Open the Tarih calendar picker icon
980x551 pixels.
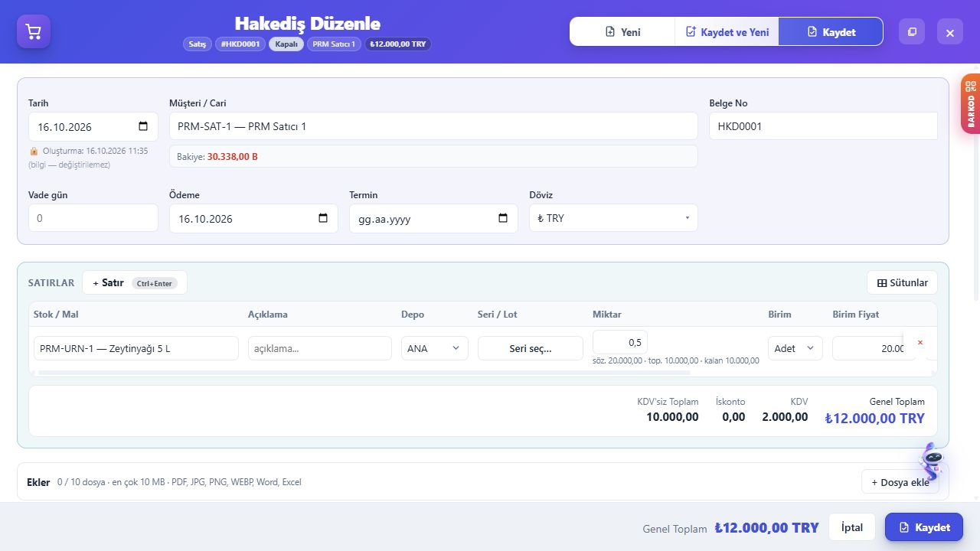(143, 127)
